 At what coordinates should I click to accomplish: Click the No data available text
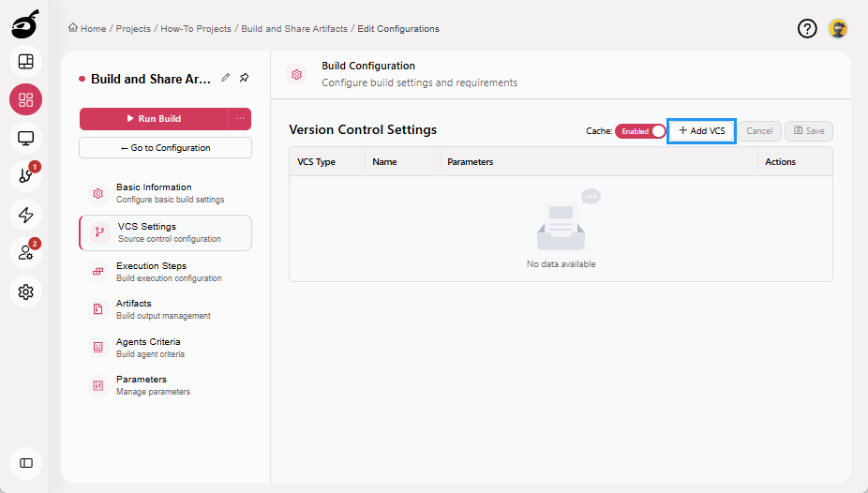[x=561, y=264]
